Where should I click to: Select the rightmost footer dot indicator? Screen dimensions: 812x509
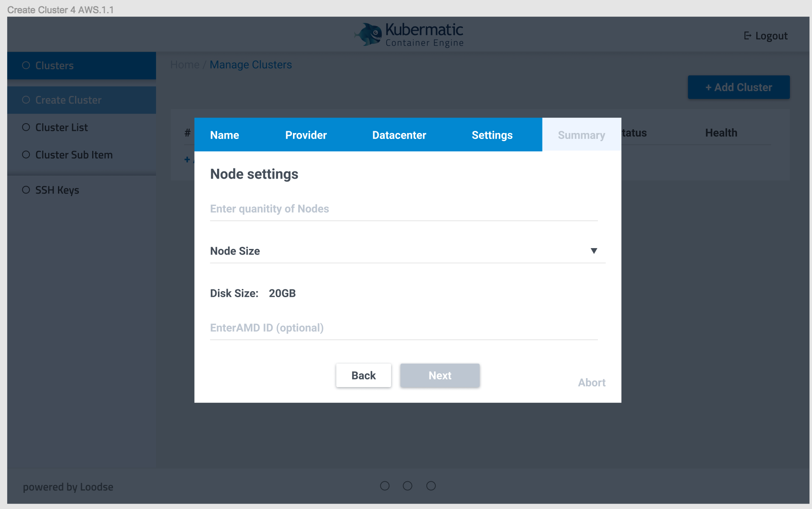pos(431,486)
